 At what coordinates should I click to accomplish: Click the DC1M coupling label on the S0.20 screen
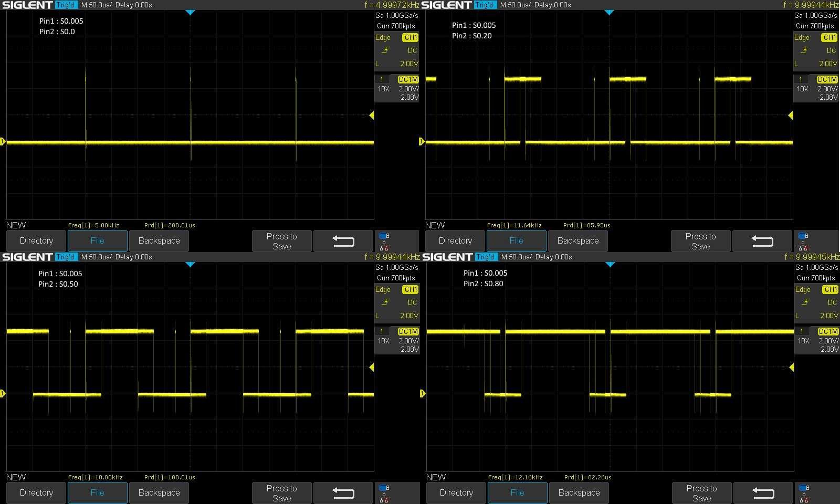[x=827, y=80]
